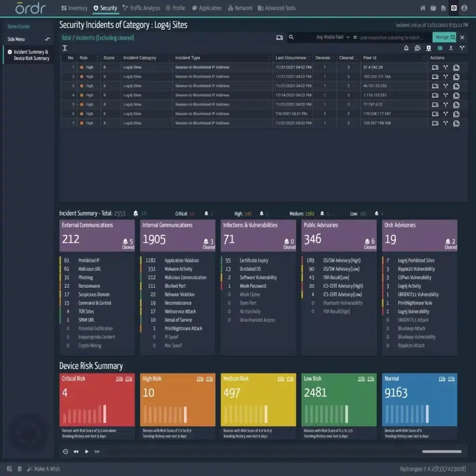Select Incident Summary & Device Risk Summary
This screenshot has height=476, width=476.
(x=28, y=55)
